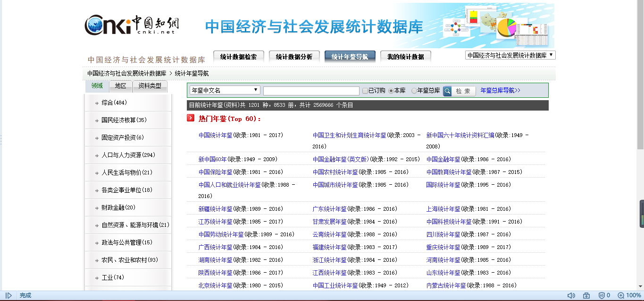
Task: Open the 北京统计年鉴 link
Action: tap(216, 285)
